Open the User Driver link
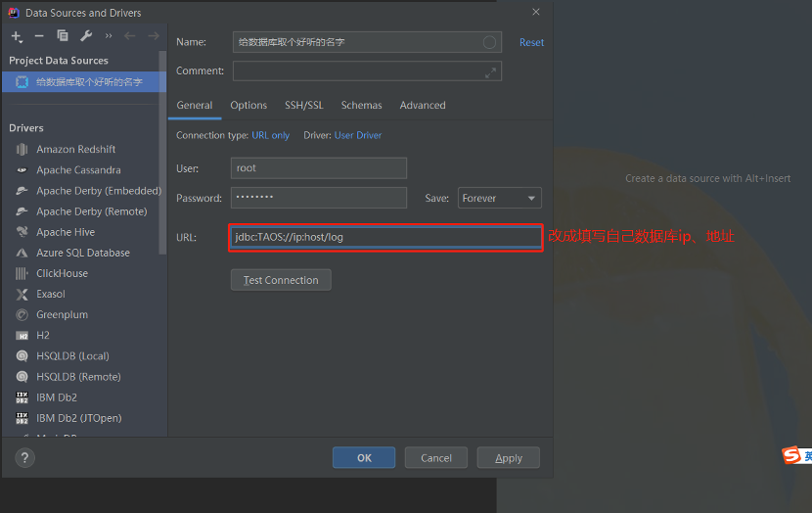This screenshot has height=513, width=812. click(x=358, y=135)
